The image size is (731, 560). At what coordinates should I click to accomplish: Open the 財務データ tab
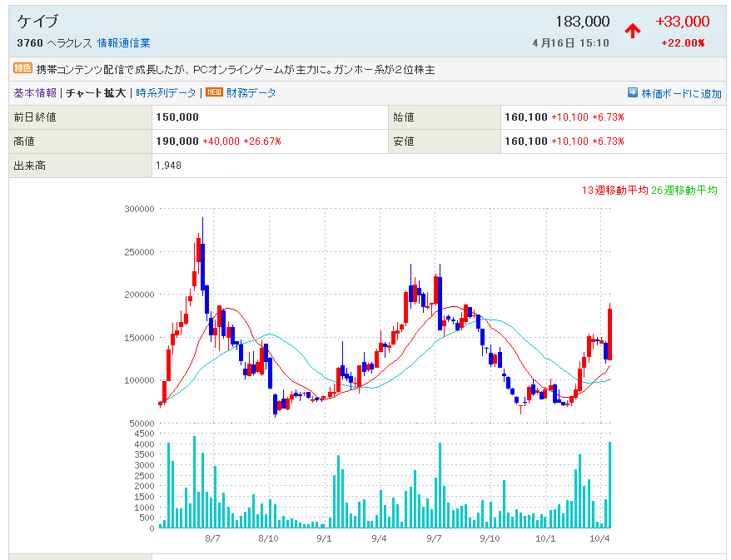[251, 93]
